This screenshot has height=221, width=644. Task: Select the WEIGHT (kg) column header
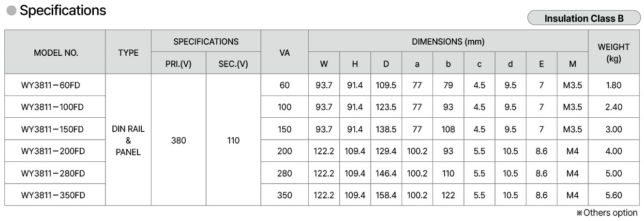(613, 53)
